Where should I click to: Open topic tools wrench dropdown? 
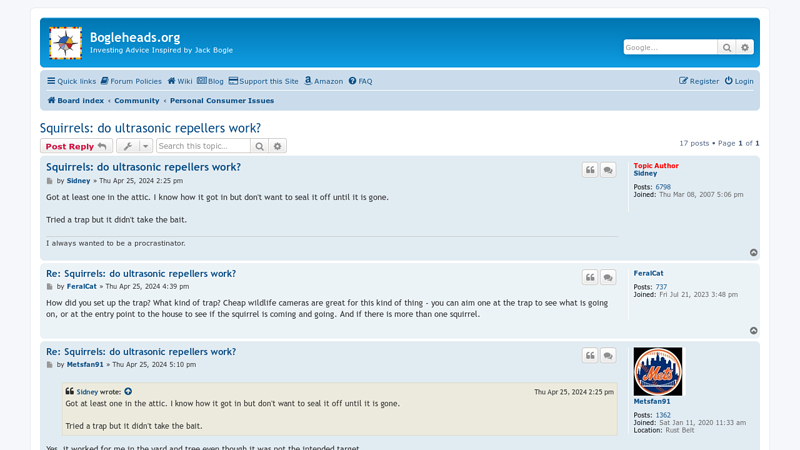tap(134, 146)
